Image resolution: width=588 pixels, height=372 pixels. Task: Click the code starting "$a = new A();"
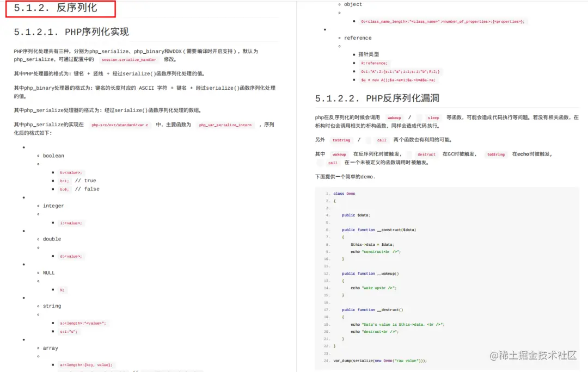(398, 80)
